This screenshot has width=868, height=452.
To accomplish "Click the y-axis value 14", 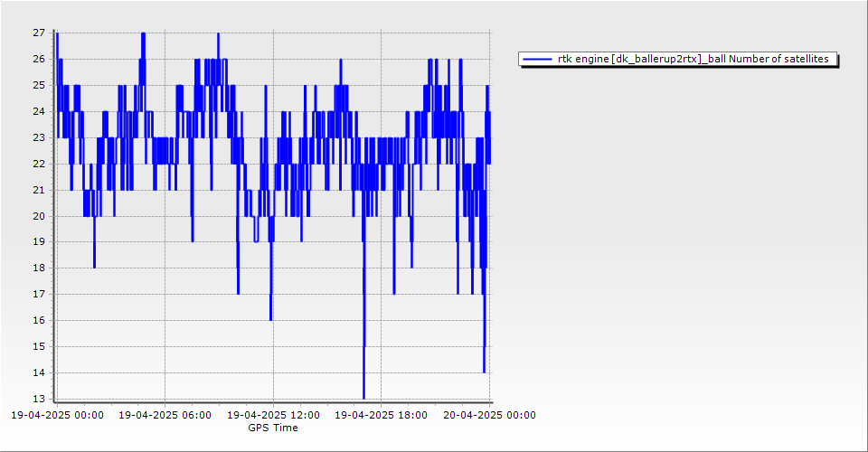I will [39, 372].
